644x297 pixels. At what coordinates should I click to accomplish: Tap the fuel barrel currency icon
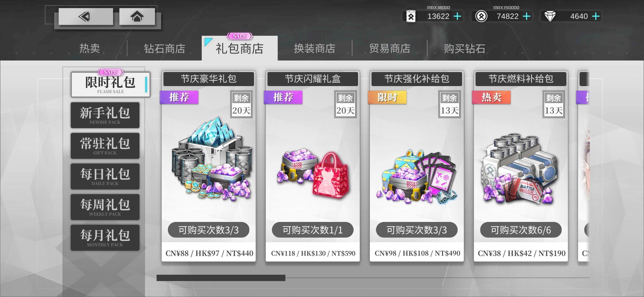[x=411, y=17]
